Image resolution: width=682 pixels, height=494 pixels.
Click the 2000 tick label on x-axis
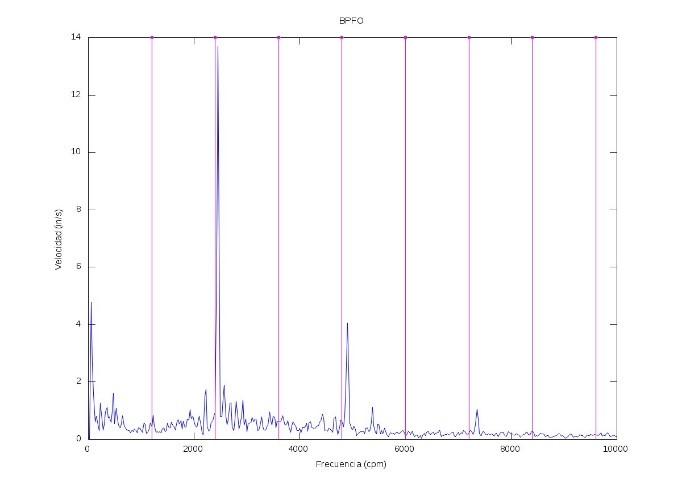tap(193, 450)
